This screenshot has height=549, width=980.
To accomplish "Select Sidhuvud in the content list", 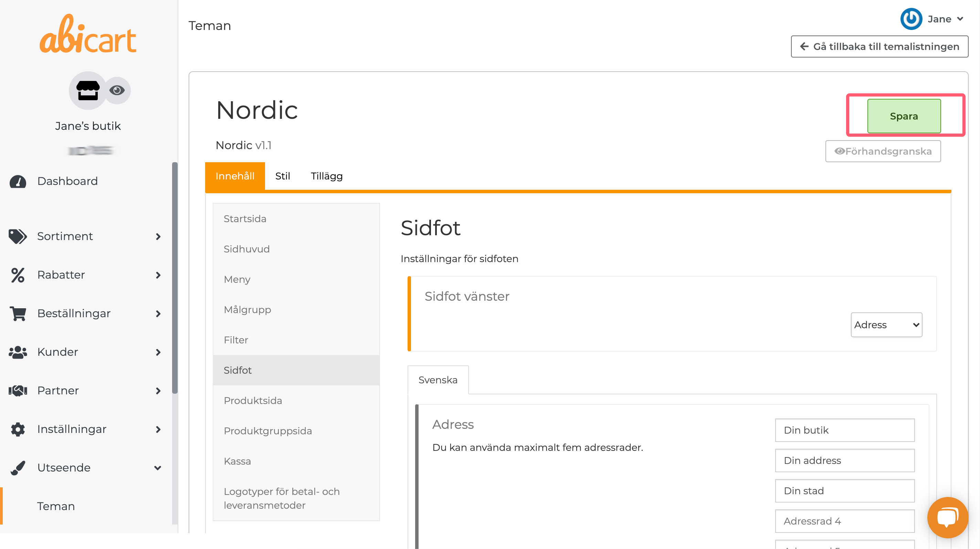I will coord(246,249).
